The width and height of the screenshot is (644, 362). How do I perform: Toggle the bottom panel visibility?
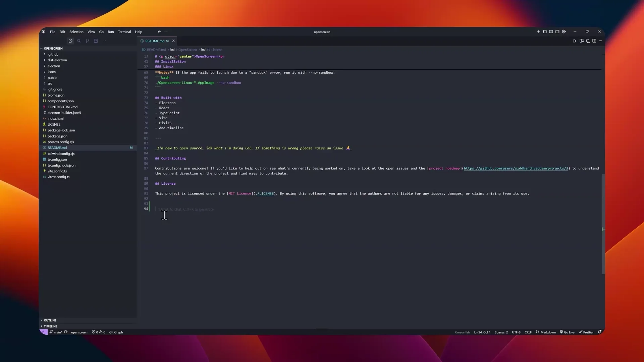[x=551, y=32]
